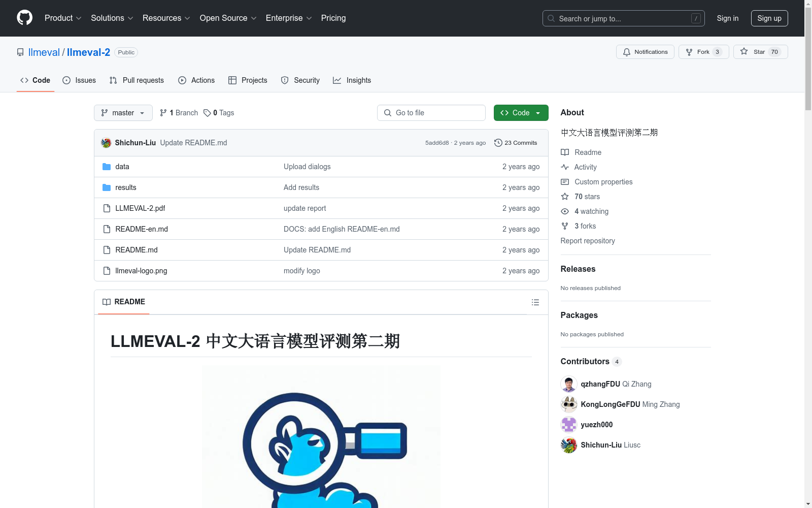The height and width of the screenshot is (508, 812).
Task: Switch to the Projects tab
Action: click(248, 80)
